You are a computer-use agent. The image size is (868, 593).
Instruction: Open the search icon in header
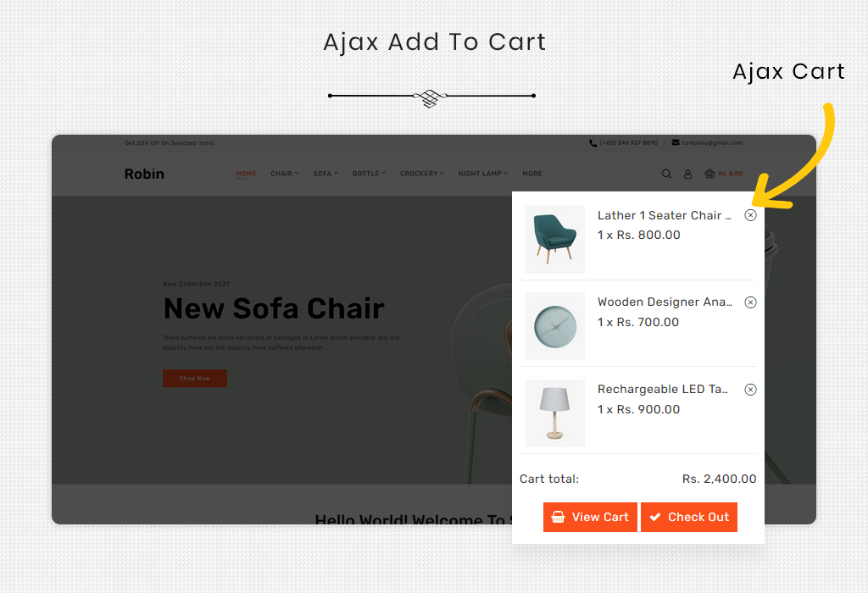[666, 174]
